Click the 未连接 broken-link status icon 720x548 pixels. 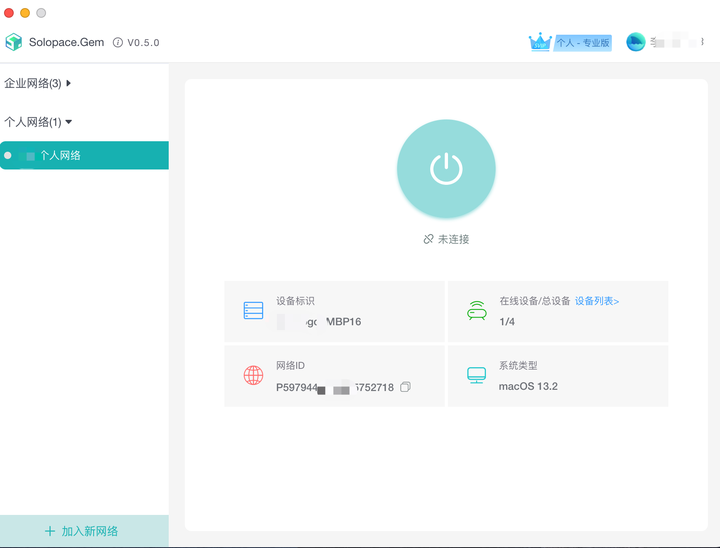pyautogui.click(x=428, y=239)
